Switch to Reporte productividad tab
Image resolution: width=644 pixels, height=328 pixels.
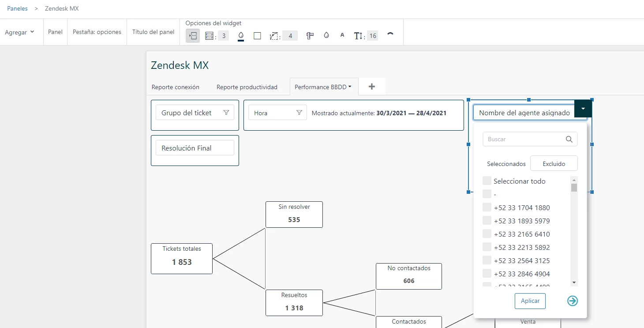pos(247,87)
